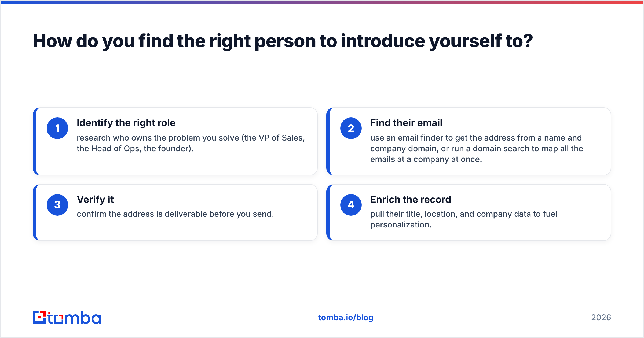Select the 'Find their email' heading
The height and width of the screenshot is (338, 644).
pyautogui.click(x=406, y=123)
